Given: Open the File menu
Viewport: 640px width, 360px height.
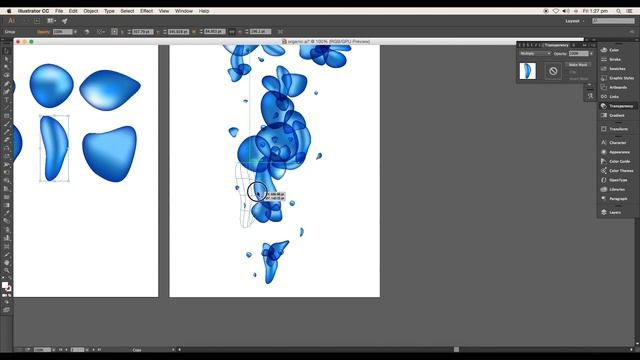Looking at the screenshot, I should coord(59,11).
